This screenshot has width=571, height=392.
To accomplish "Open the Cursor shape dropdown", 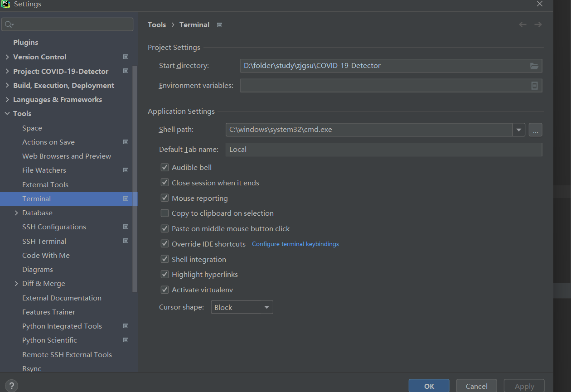I will click(x=242, y=307).
